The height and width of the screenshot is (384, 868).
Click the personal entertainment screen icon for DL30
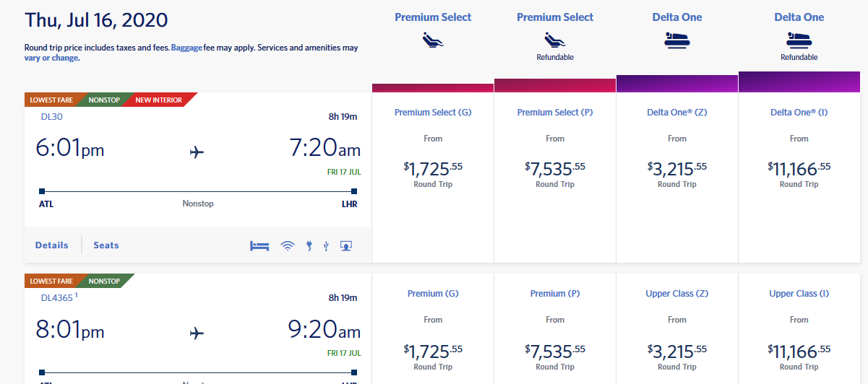pos(347,246)
